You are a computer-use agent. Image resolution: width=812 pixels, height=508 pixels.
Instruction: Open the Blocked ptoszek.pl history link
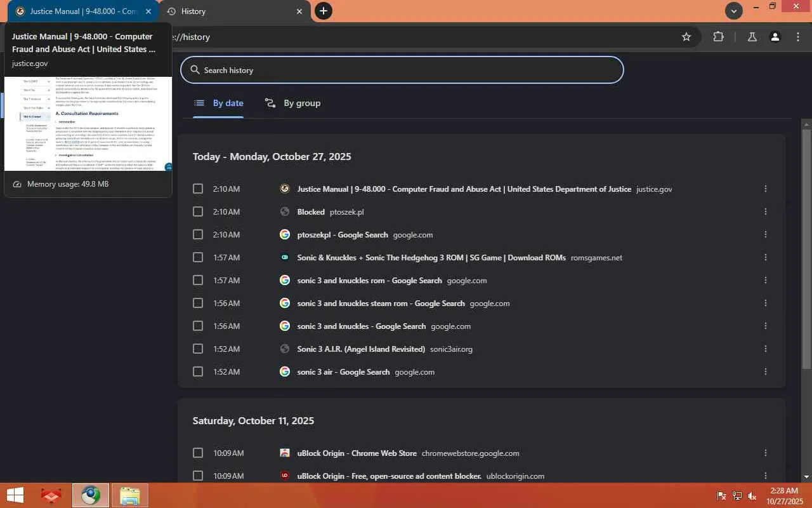click(x=311, y=211)
